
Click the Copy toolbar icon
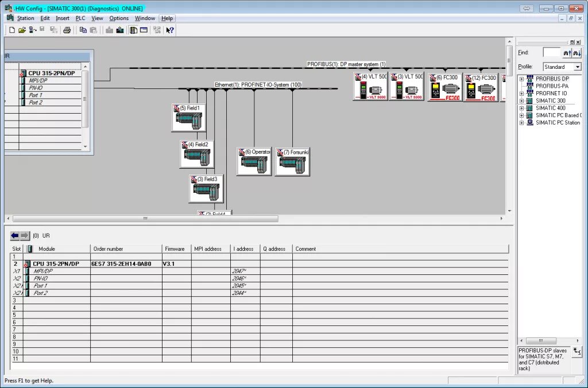click(x=83, y=30)
